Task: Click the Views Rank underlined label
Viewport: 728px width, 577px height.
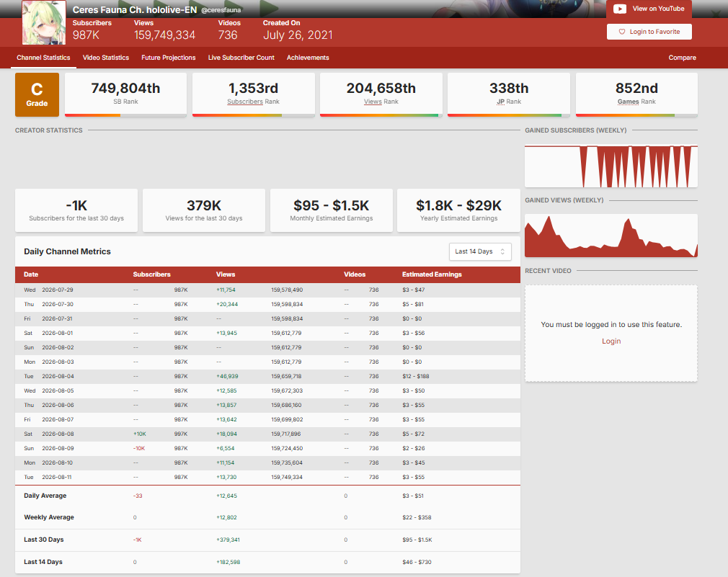Action: pos(373,102)
